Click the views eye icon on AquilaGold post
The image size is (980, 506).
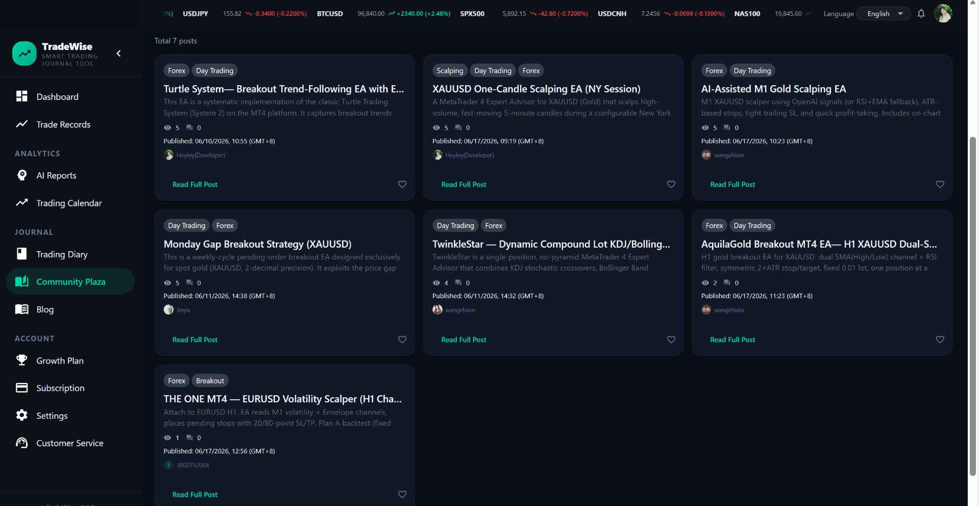click(705, 282)
